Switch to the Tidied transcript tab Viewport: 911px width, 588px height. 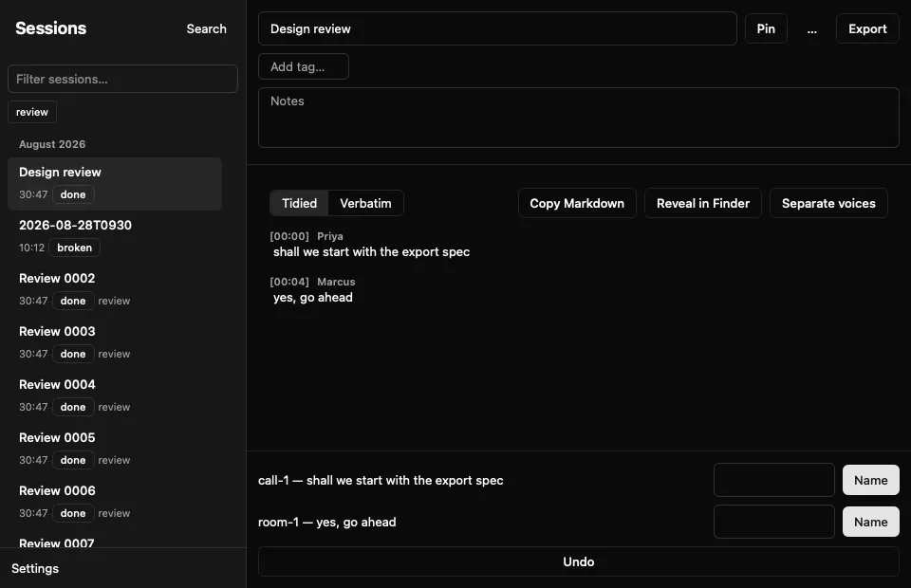pyautogui.click(x=299, y=203)
